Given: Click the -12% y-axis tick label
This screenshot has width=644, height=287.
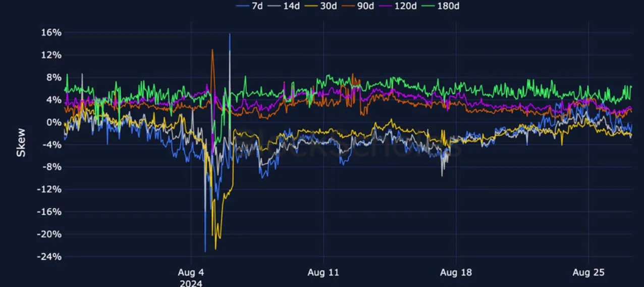Looking at the screenshot, I should tap(50, 189).
